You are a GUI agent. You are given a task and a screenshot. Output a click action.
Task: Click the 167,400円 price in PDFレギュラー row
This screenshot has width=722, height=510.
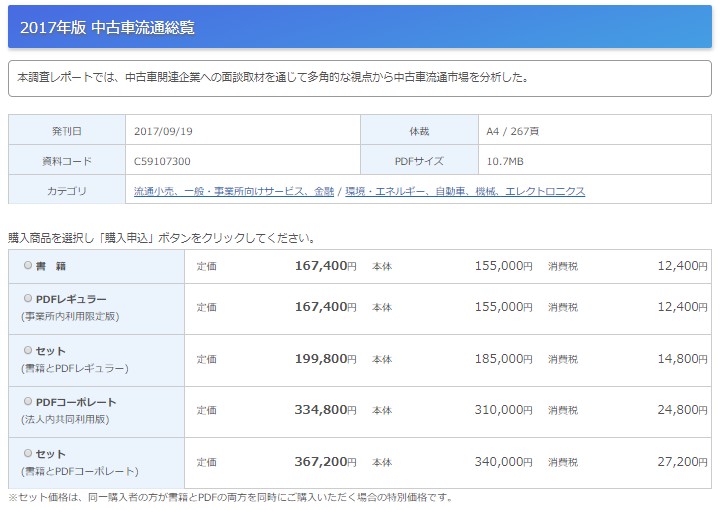tap(326, 307)
